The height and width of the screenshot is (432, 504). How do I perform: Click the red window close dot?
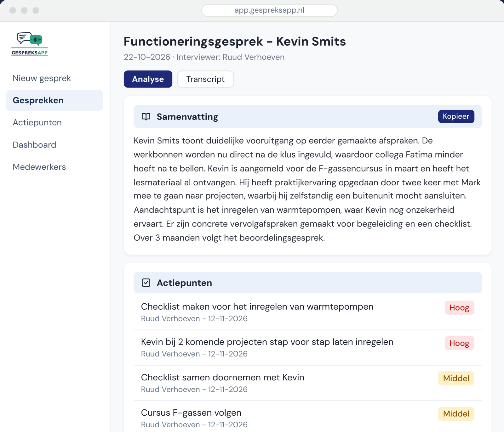click(x=13, y=10)
